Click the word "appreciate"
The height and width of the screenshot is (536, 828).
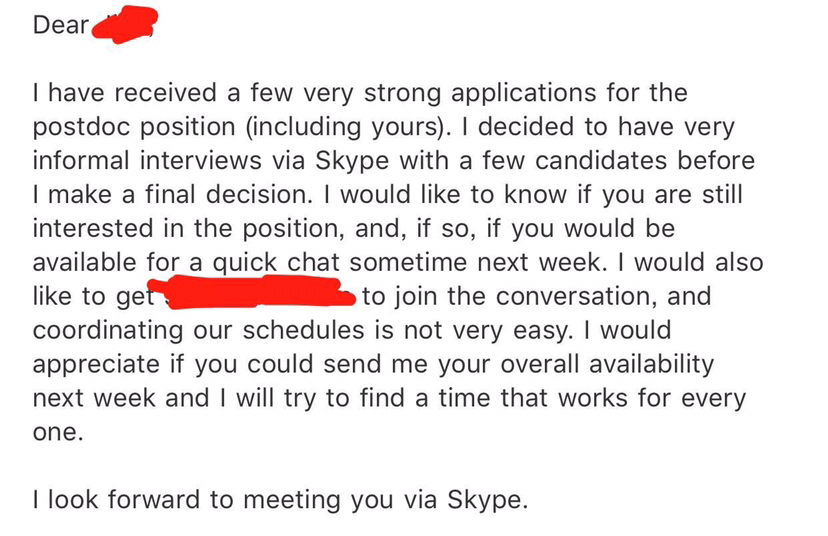pos(96,364)
